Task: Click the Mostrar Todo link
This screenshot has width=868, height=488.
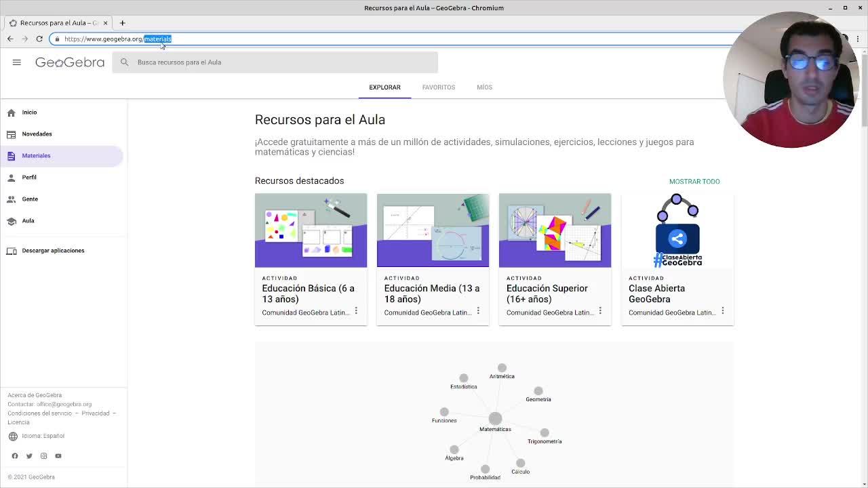Action: [694, 182]
